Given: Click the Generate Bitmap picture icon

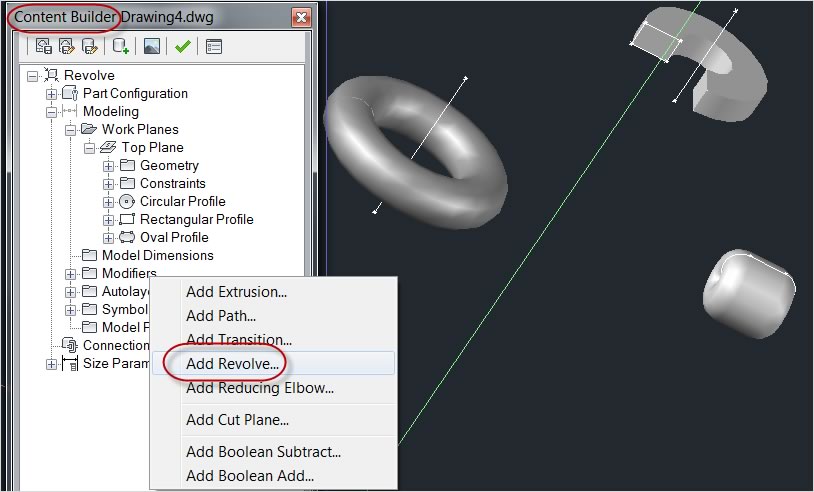Looking at the screenshot, I should pyautogui.click(x=152, y=46).
